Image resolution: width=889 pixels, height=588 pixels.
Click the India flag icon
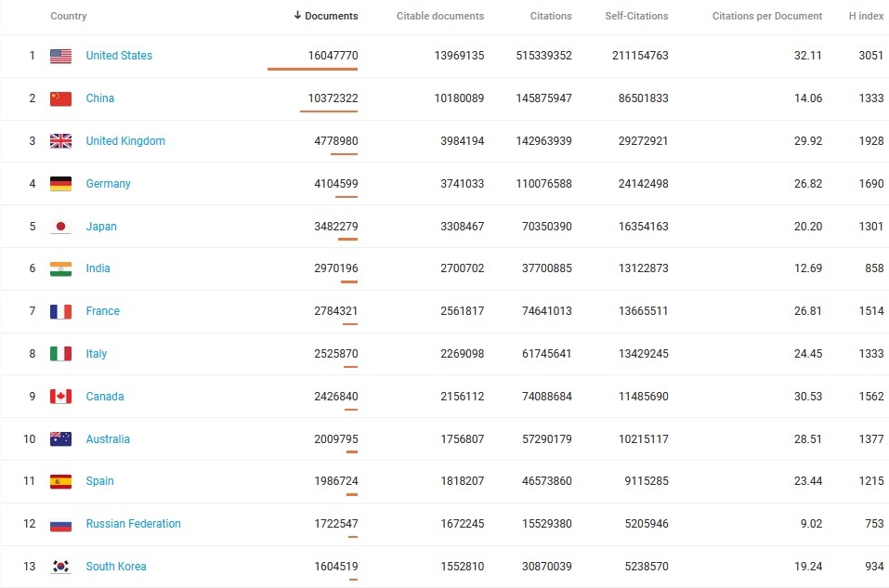tap(60, 268)
